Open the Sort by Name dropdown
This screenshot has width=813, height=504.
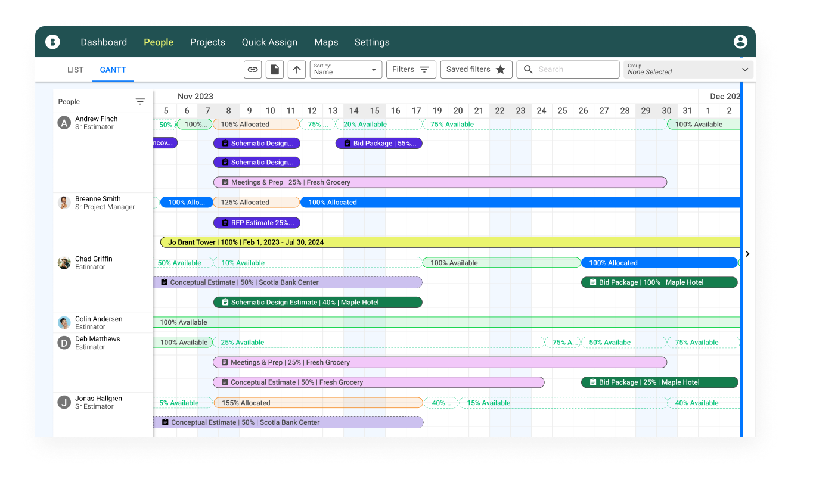pos(346,69)
